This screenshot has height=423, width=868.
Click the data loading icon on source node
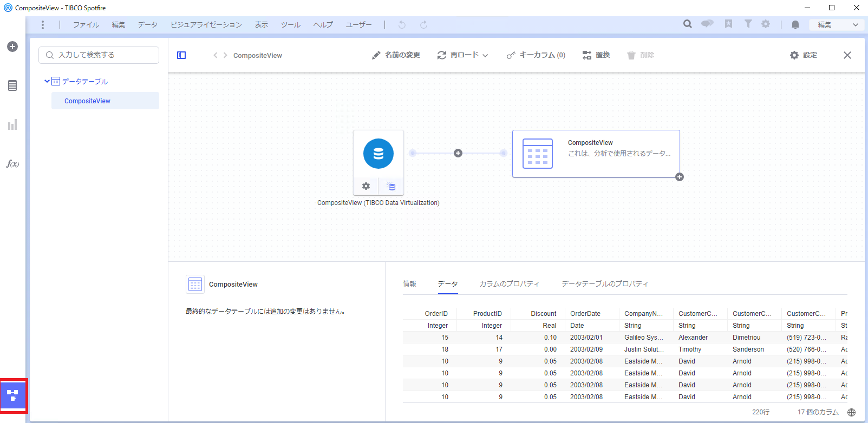[391, 186]
